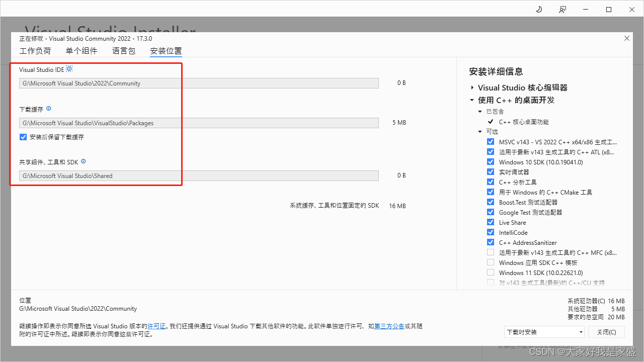Screen dimensions: 644x362
Task: Click 系统缓存、工具和位置固定的 SDK text
Action: (x=335, y=206)
